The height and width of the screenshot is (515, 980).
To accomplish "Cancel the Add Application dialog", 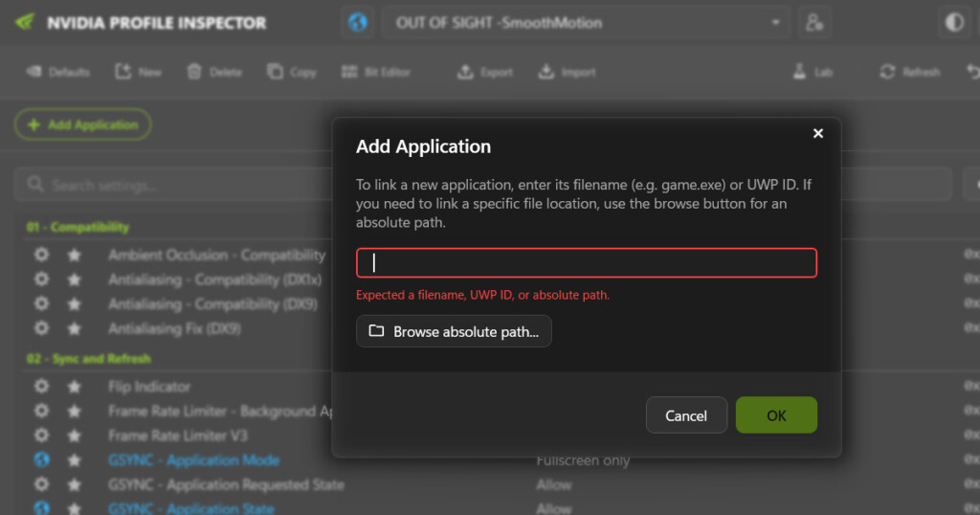I will [686, 415].
